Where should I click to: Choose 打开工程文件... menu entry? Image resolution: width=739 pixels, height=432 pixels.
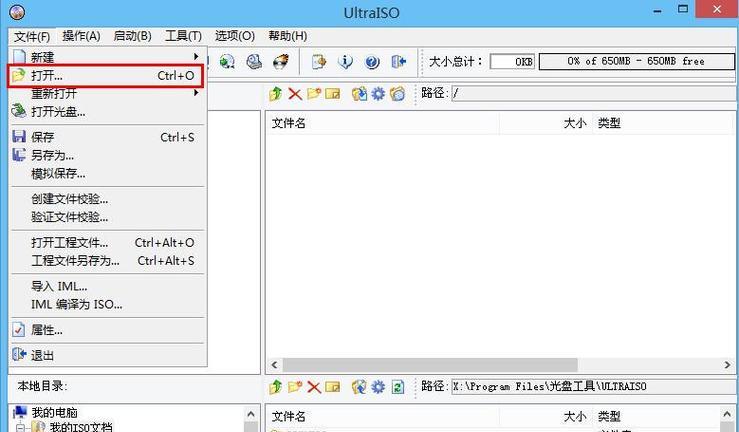tap(107, 242)
